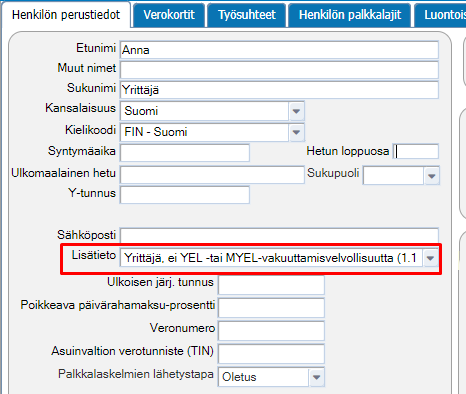The width and height of the screenshot is (466, 394).
Task: Click the Syntymäaika input field
Action: pos(185,153)
